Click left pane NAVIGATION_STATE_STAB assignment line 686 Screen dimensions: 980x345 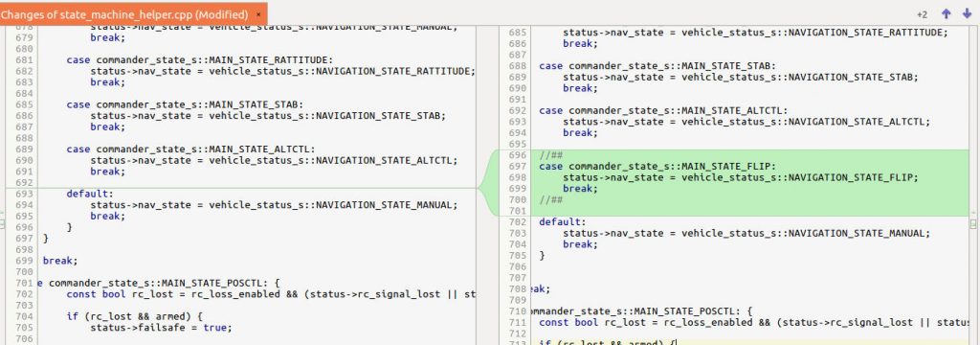(x=268, y=116)
